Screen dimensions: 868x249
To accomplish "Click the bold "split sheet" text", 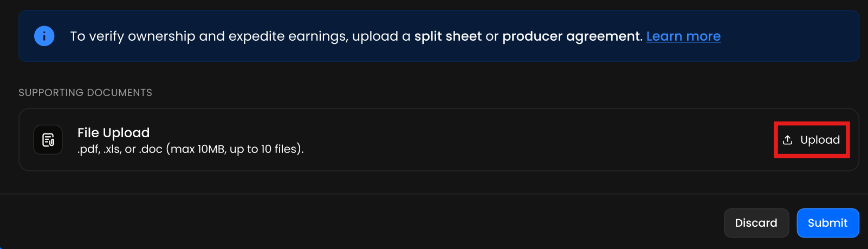I will coord(448,36).
